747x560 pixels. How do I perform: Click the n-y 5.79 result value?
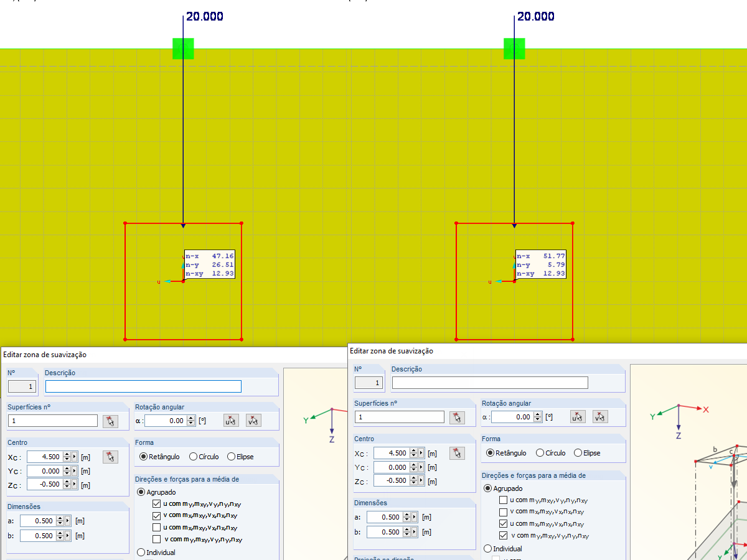tap(557, 264)
